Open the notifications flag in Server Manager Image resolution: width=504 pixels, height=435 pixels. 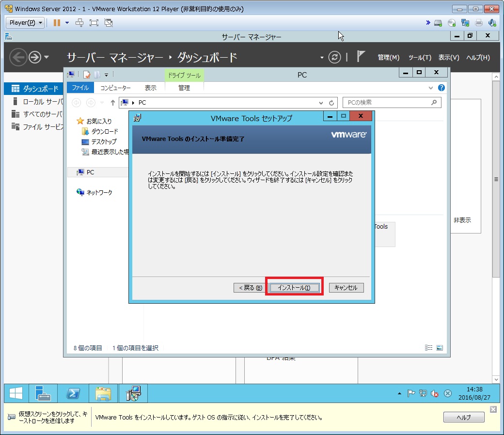[x=361, y=57]
